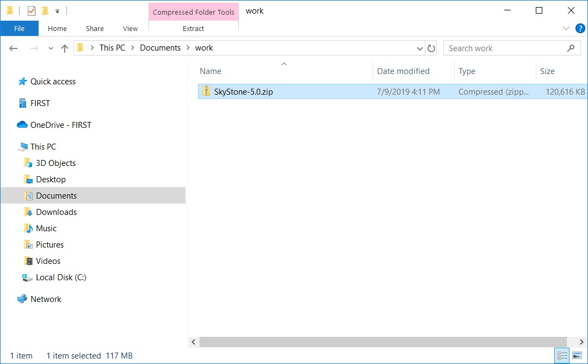588x364 pixels.
Task: Click the Up one level arrow
Action: (x=65, y=48)
